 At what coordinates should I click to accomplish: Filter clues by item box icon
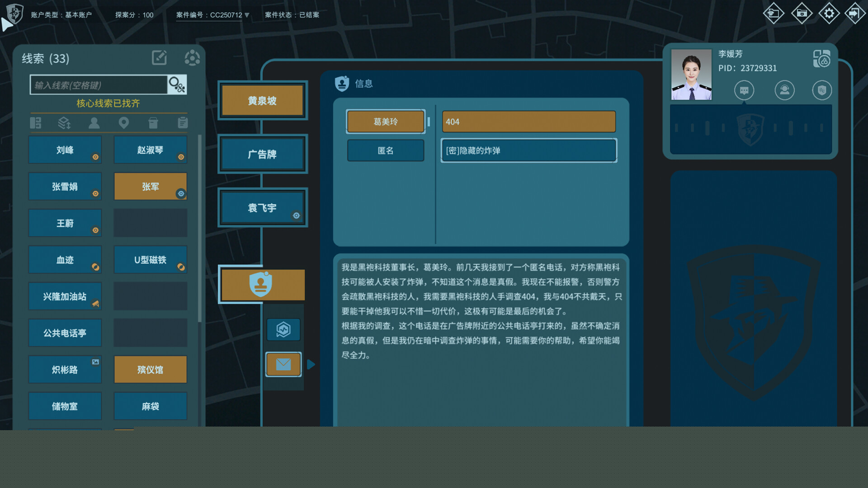153,123
